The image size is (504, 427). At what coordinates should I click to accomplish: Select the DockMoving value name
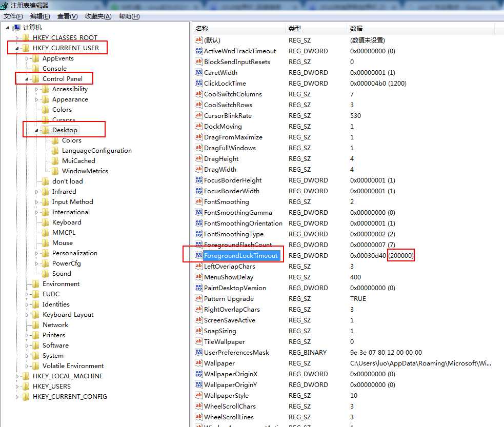point(223,126)
